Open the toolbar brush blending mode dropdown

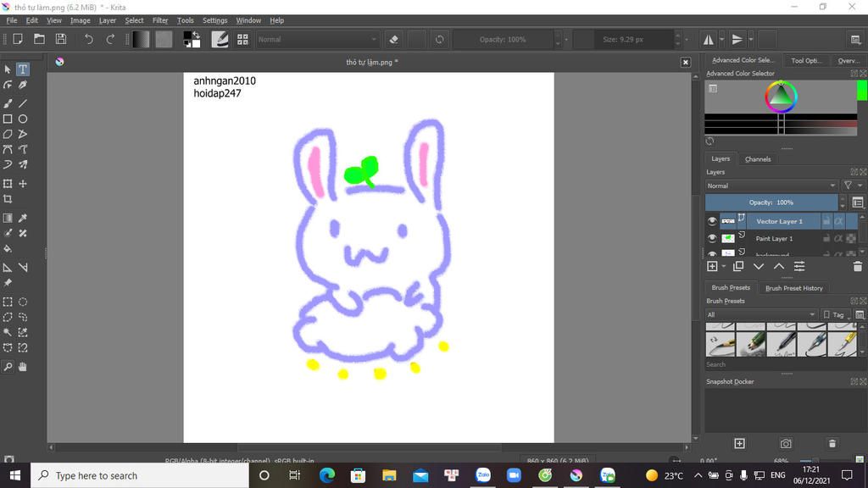[317, 39]
